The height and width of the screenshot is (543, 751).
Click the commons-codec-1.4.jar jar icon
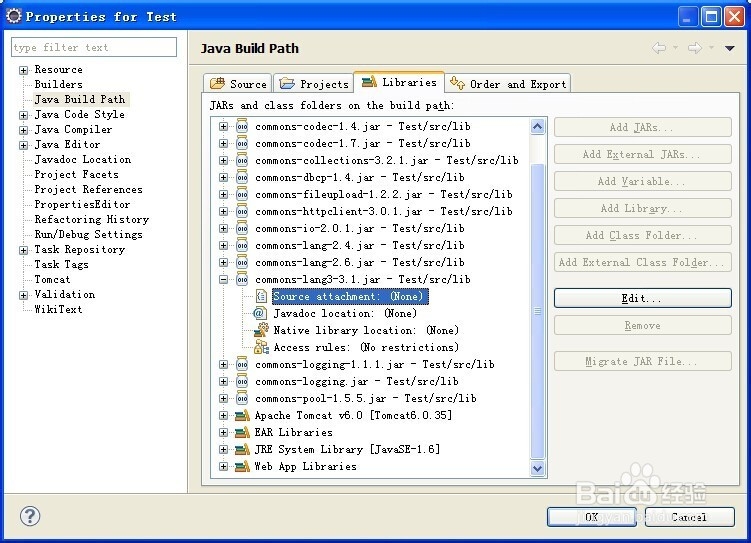pos(242,126)
